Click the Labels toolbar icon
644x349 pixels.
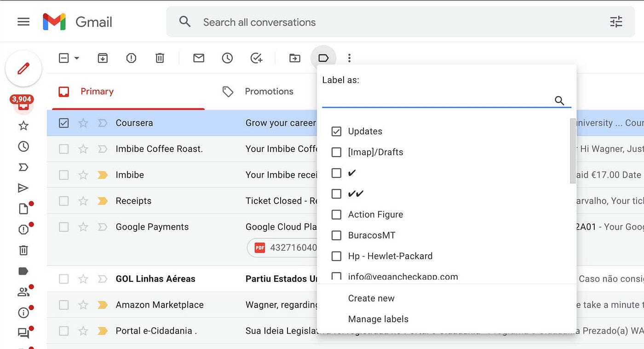323,58
